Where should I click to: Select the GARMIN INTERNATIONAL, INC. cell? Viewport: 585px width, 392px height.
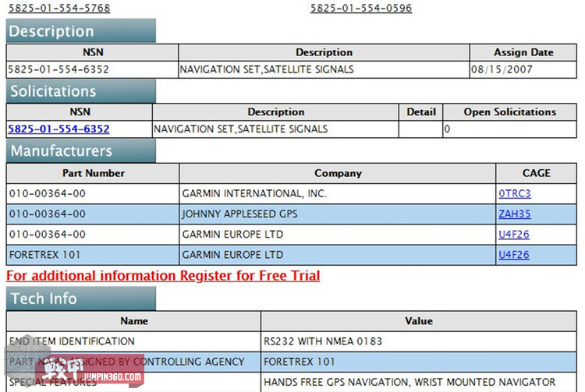point(254,193)
